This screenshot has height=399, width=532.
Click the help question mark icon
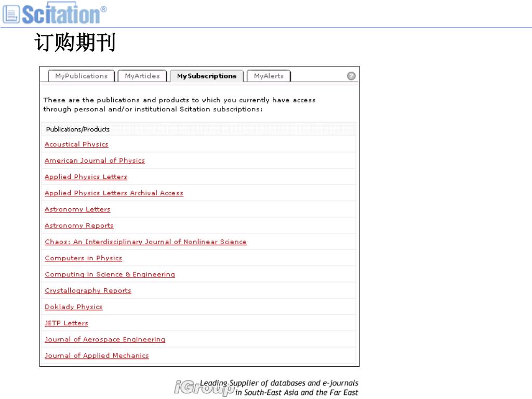pyautogui.click(x=351, y=76)
